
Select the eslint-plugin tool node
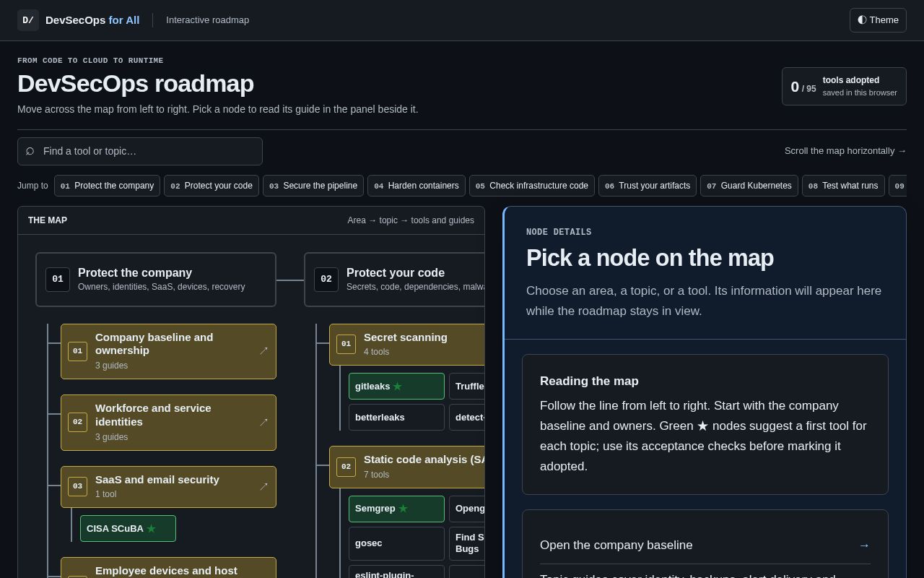(x=396, y=572)
